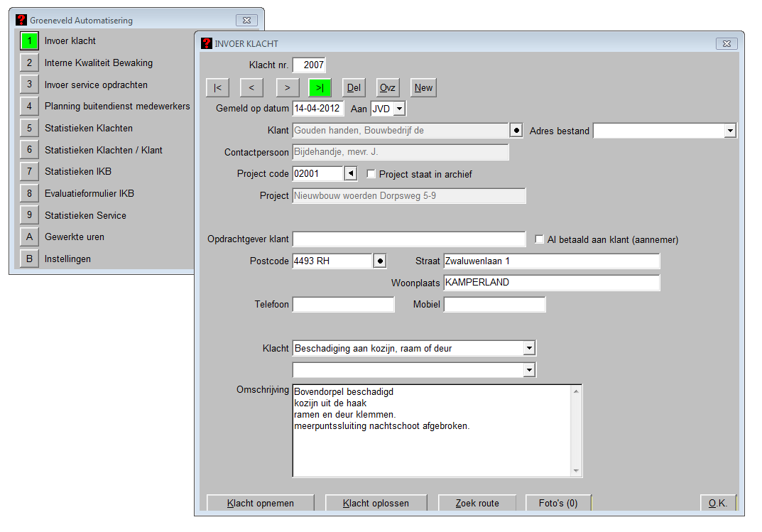Open Instellingen via button B
This screenshot has height=532, width=762.
click(x=29, y=259)
